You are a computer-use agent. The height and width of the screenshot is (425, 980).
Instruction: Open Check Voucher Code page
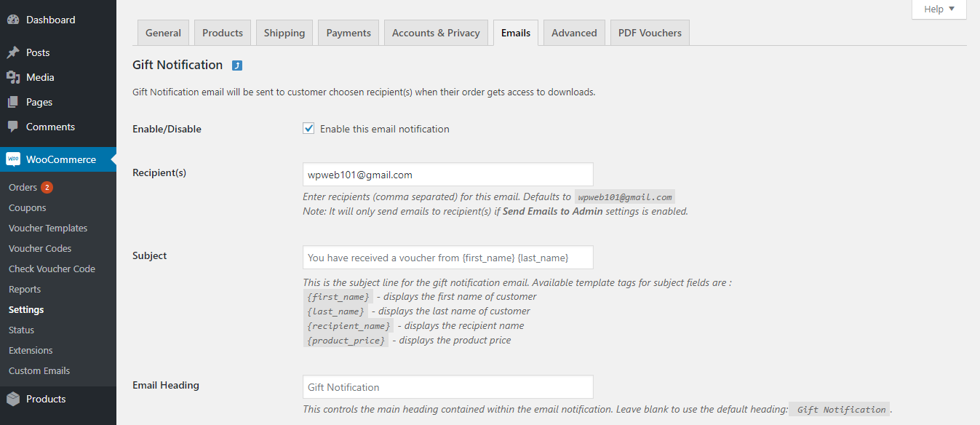pyautogui.click(x=52, y=269)
